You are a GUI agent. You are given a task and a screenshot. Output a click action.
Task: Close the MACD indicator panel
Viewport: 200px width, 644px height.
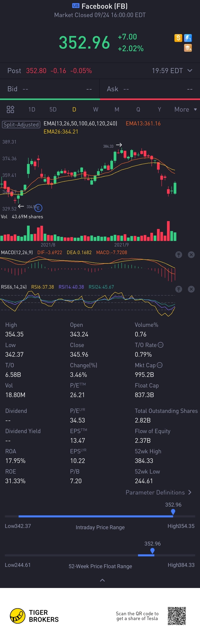[191, 255]
